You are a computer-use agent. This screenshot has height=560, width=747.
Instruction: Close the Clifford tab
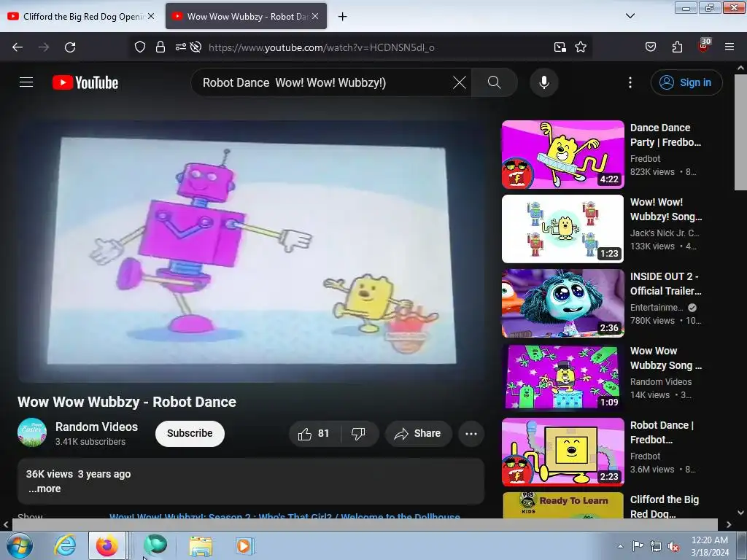click(x=151, y=16)
